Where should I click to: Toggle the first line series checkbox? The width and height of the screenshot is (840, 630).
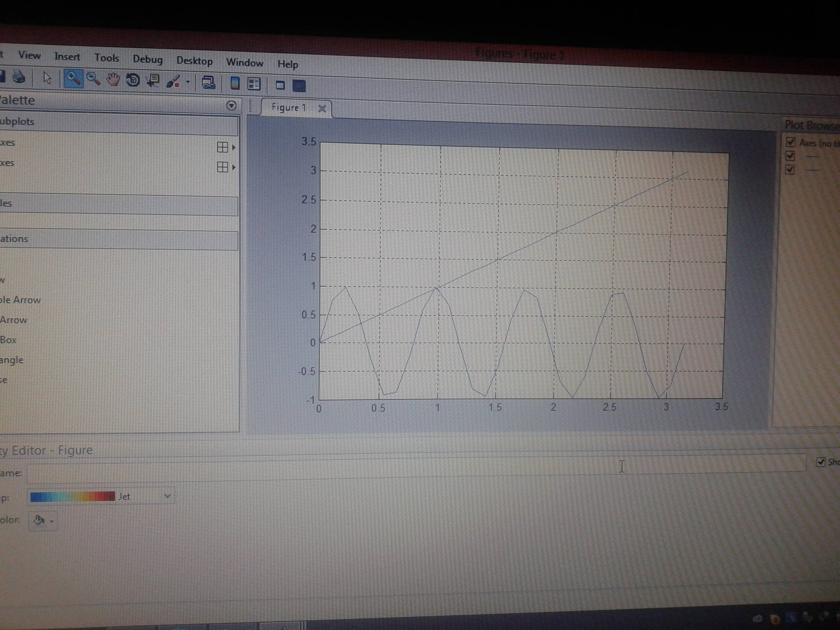[x=790, y=156]
